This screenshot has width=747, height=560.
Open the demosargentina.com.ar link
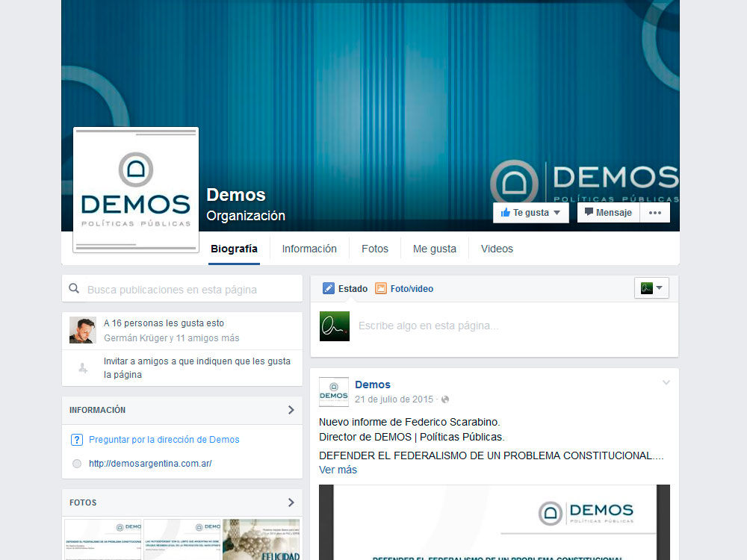point(150,464)
